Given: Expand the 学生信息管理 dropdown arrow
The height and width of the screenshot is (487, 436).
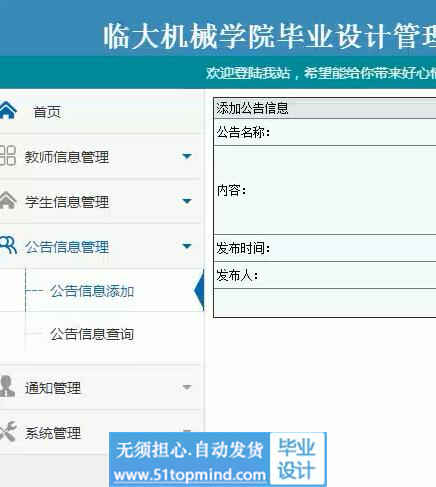Looking at the screenshot, I should pos(187,201).
